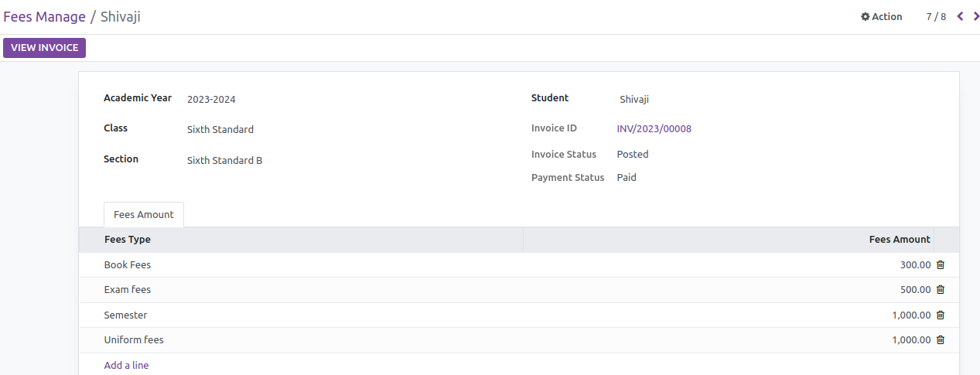Click the 7 / 8 pager counter
This screenshot has width=980, height=375.
click(936, 16)
